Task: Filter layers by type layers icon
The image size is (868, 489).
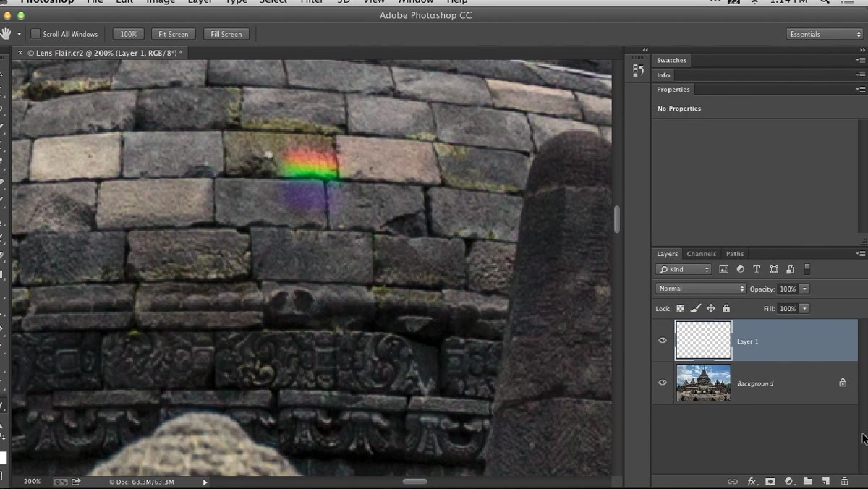Action: pyautogui.click(x=757, y=269)
